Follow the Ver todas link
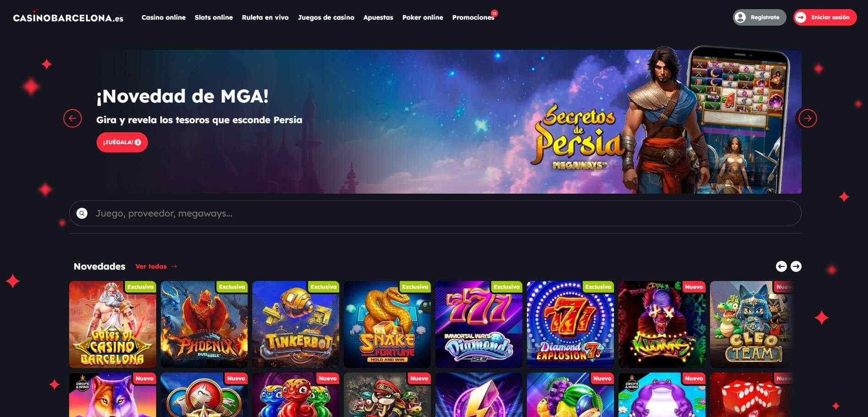This screenshot has height=417, width=868. click(x=156, y=266)
